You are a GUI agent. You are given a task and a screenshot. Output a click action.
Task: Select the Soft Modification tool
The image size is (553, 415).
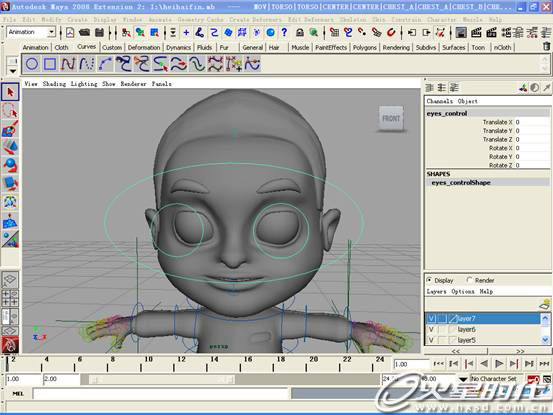pyautogui.click(x=10, y=221)
